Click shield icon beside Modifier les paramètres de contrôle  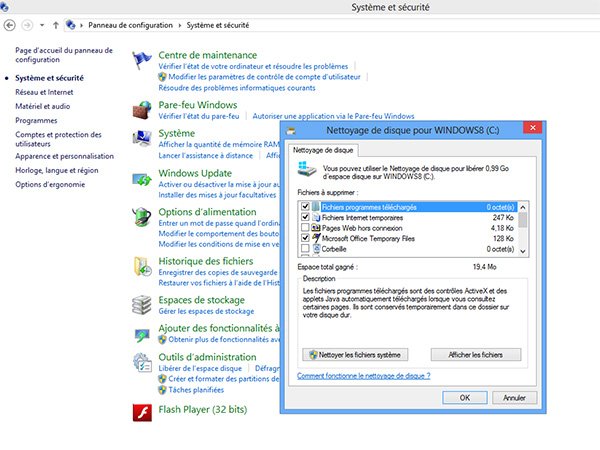pos(162,77)
